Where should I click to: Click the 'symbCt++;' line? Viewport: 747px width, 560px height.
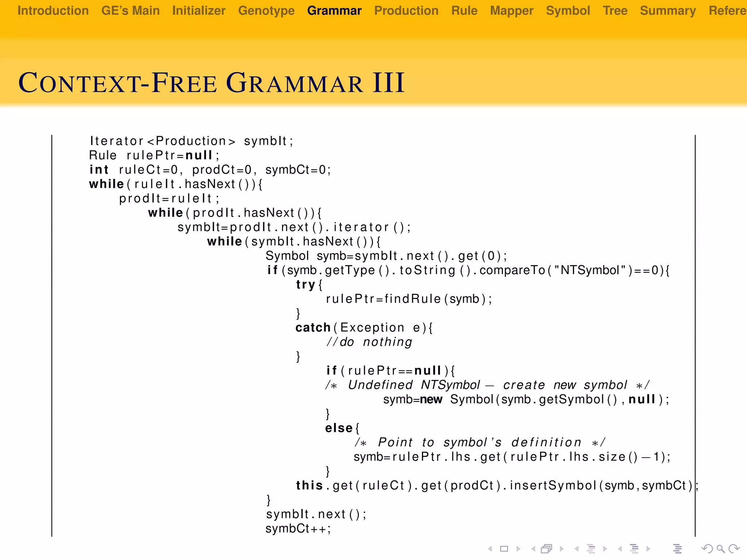pyautogui.click(x=298, y=529)
